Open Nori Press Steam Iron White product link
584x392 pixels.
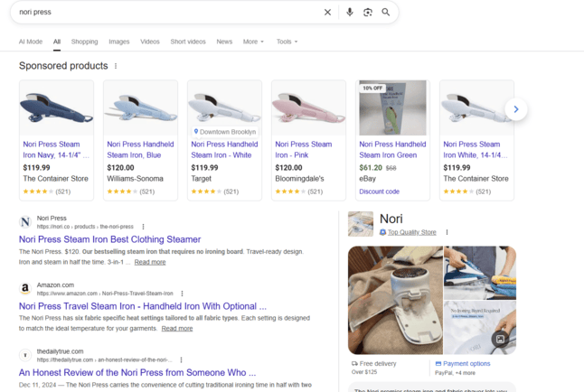[x=476, y=150]
